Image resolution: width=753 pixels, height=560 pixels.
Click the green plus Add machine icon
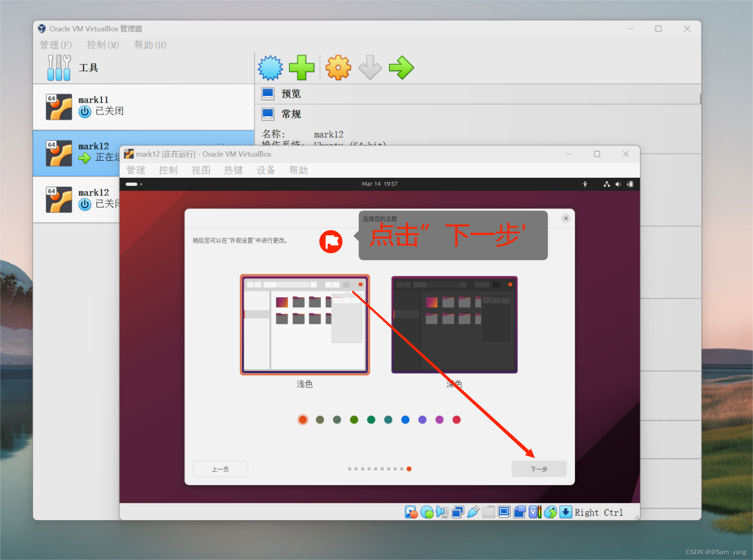pos(302,68)
